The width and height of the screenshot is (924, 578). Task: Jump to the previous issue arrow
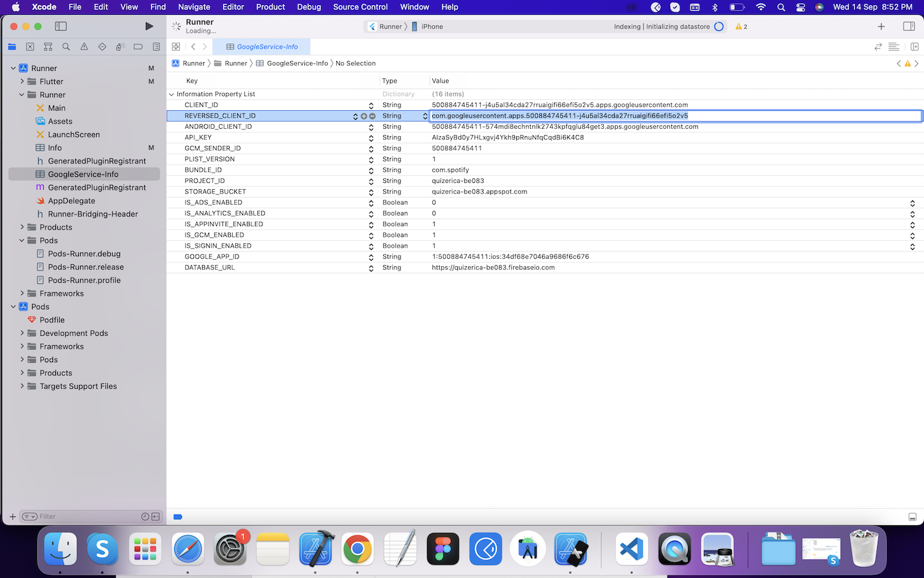click(899, 63)
